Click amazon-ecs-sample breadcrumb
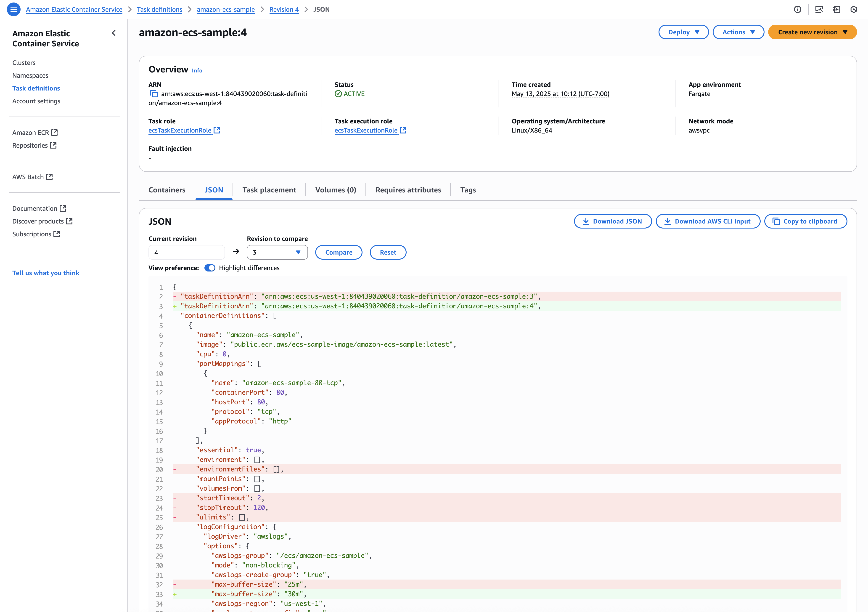 (226, 9)
